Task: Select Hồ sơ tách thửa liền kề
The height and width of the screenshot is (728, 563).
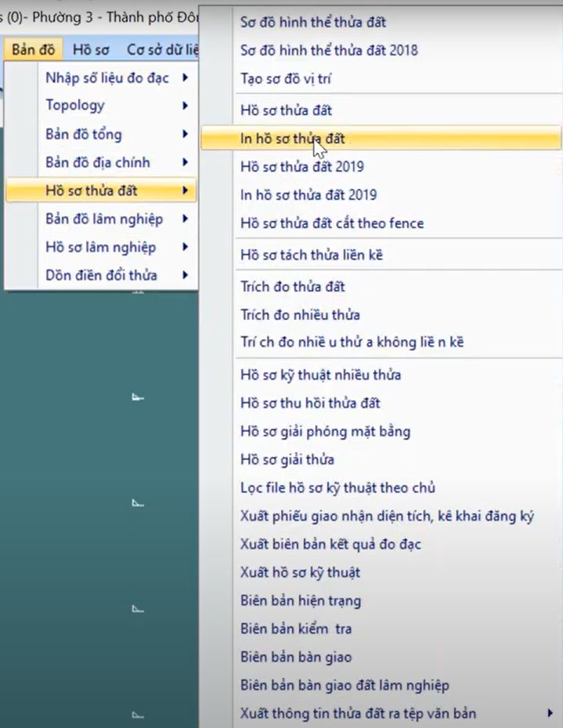Action: (381, 255)
